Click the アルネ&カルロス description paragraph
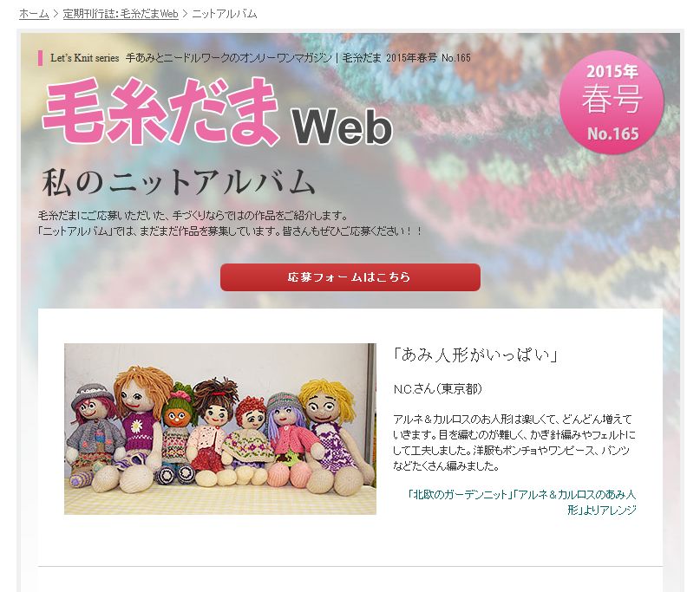The height and width of the screenshot is (592, 700). [514, 442]
